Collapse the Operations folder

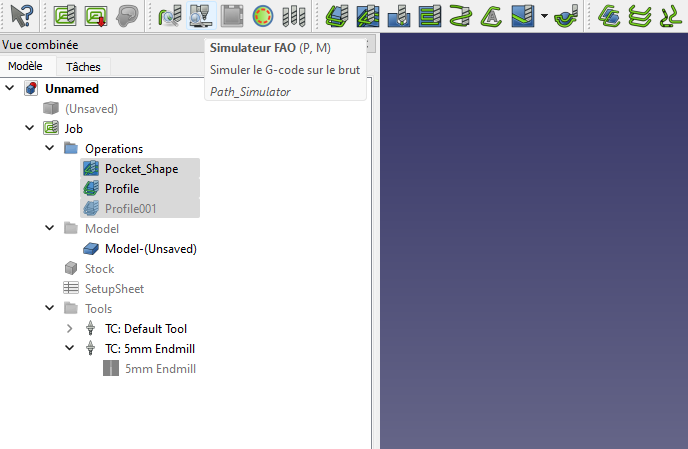(x=50, y=148)
